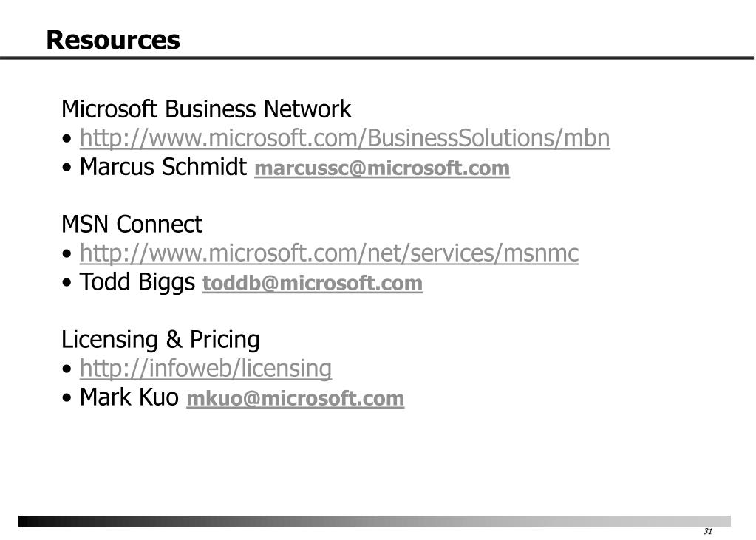
Task: Click the marcussc@microsoft.com email link
Action: pyautogui.click(x=382, y=168)
